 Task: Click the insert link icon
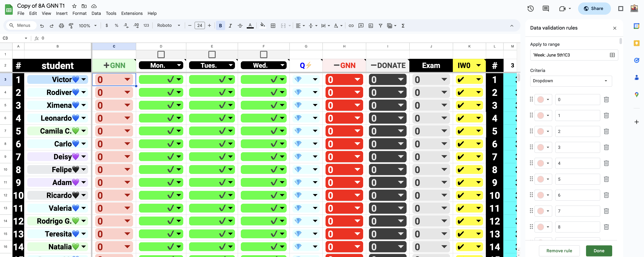(351, 26)
